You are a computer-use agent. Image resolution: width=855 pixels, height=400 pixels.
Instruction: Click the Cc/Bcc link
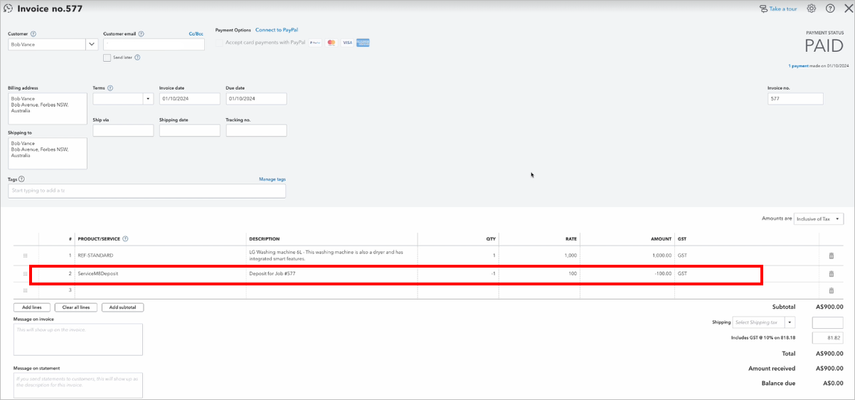click(195, 34)
